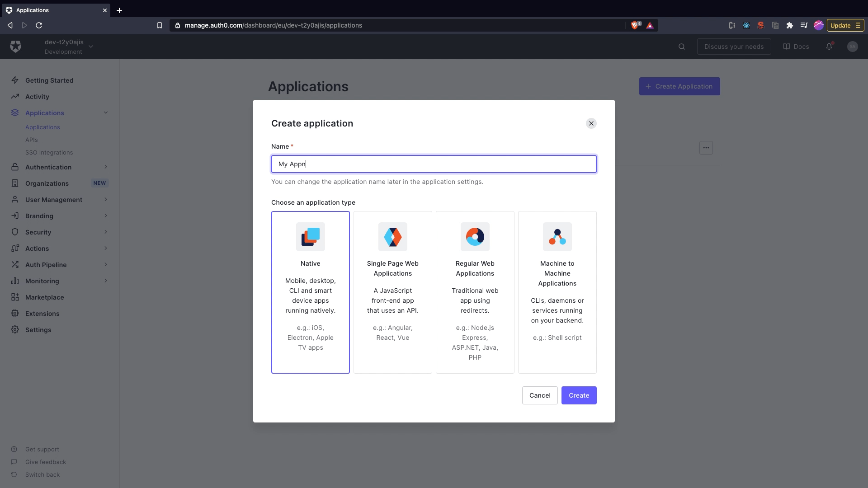
Task: Click the application Name input field
Action: click(434, 164)
